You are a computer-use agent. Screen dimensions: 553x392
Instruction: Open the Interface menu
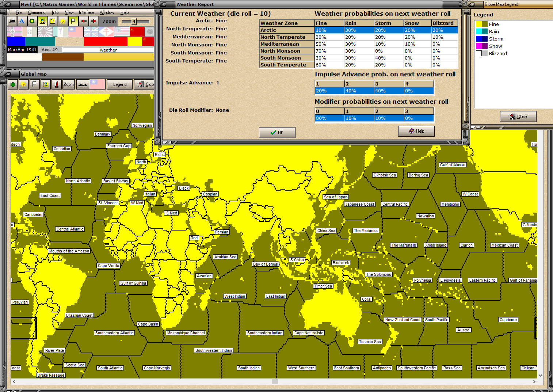click(x=87, y=12)
